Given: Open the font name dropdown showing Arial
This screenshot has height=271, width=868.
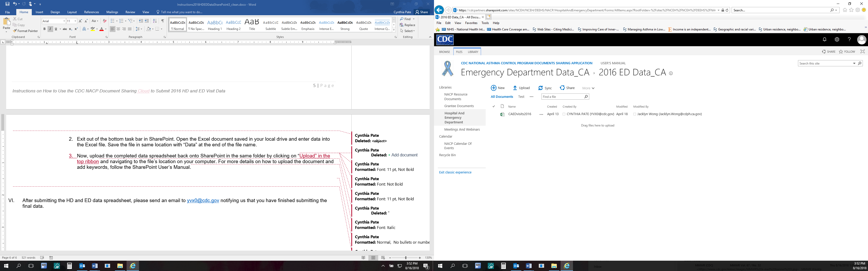Looking at the screenshot, I should [53, 21].
